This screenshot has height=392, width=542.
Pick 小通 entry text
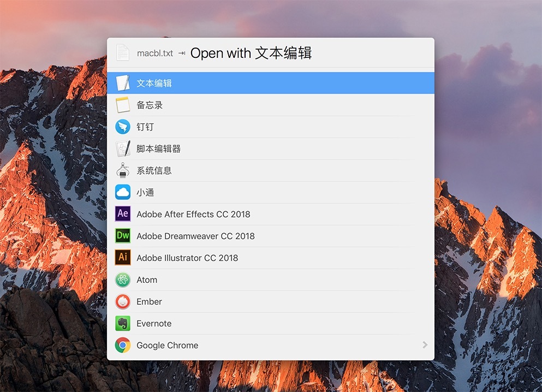(x=145, y=192)
